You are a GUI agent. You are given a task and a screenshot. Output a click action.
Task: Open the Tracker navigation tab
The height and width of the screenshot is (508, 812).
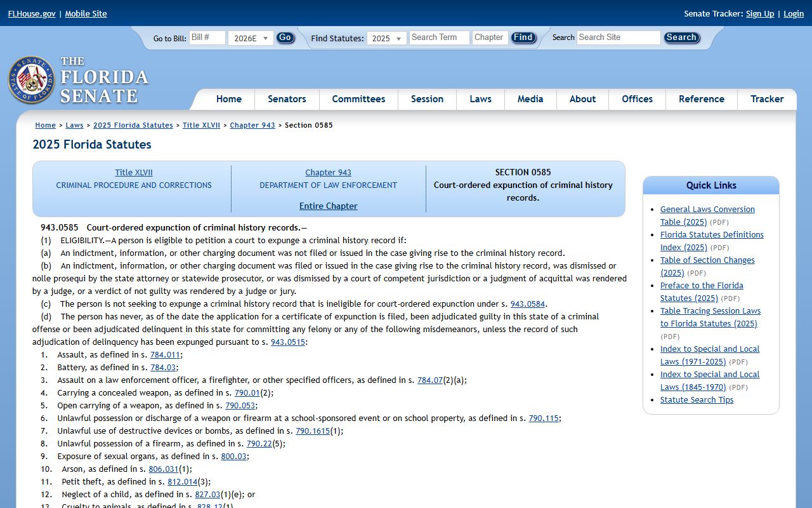tap(767, 99)
